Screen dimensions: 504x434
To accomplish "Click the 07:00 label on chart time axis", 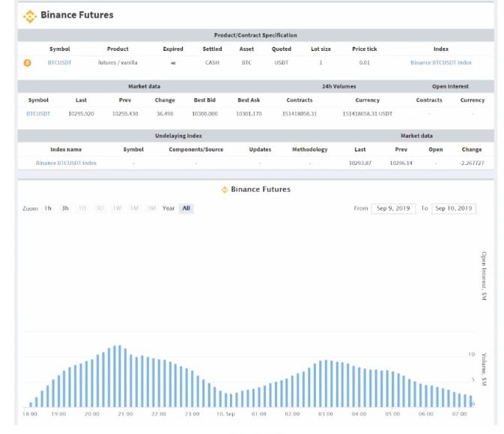I will (x=459, y=414).
